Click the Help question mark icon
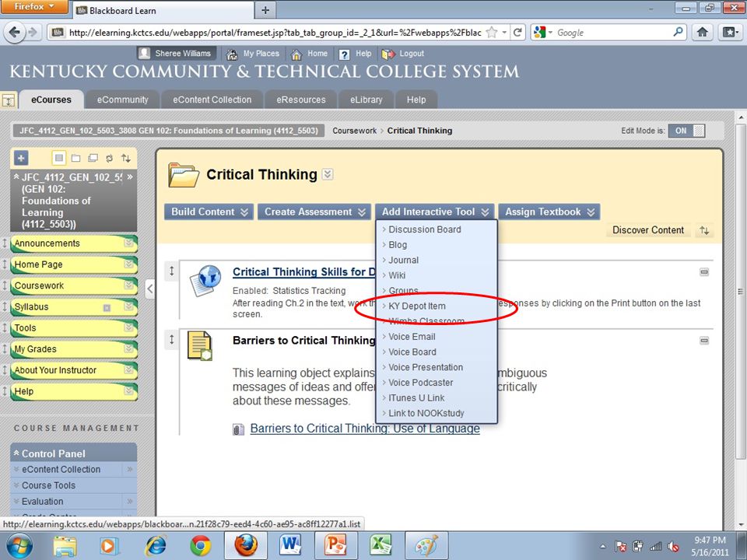The width and height of the screenshot is (747, 560). coord(344,54)
